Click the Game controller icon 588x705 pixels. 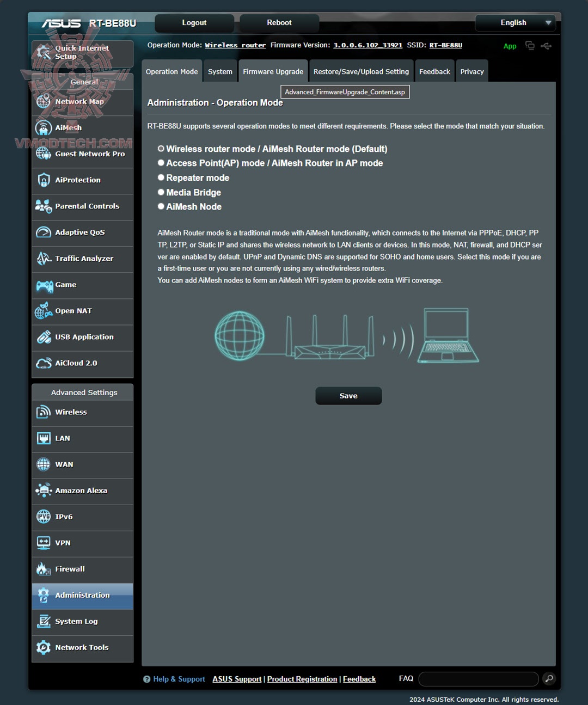44,285
